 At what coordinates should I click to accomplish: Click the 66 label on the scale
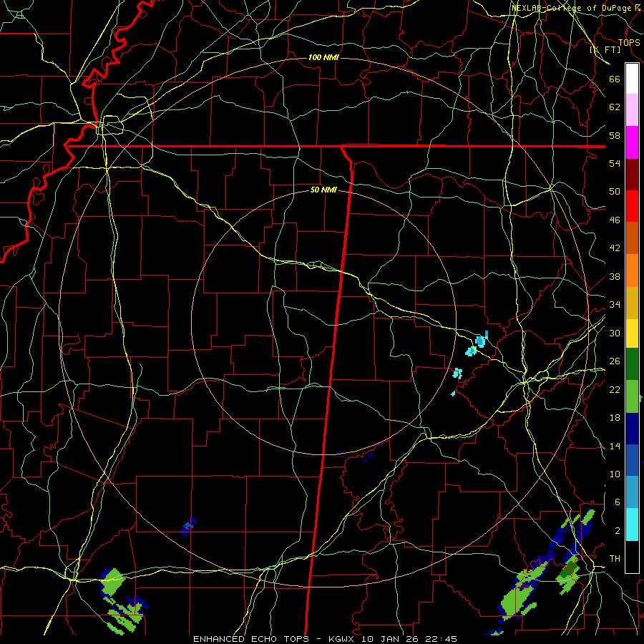[615, 79]
